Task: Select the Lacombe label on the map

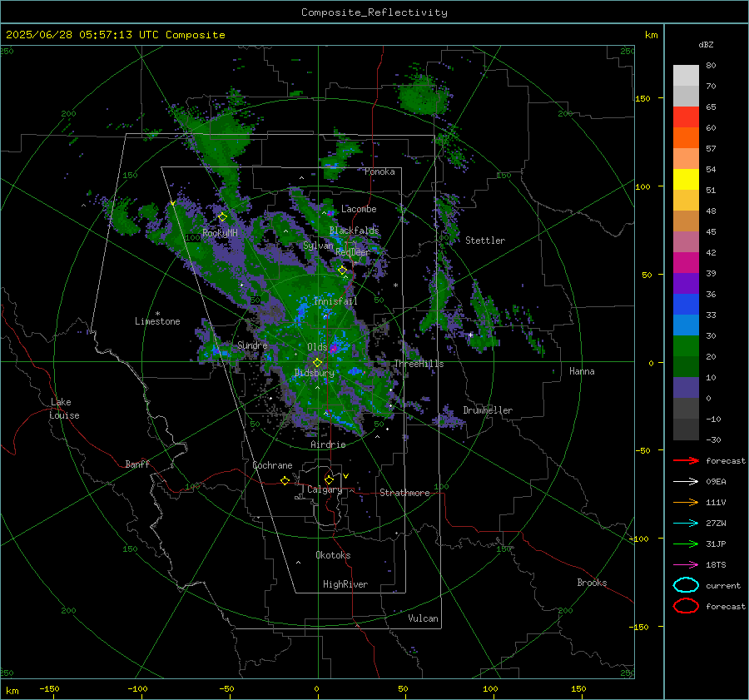Action: click(359, 209)
